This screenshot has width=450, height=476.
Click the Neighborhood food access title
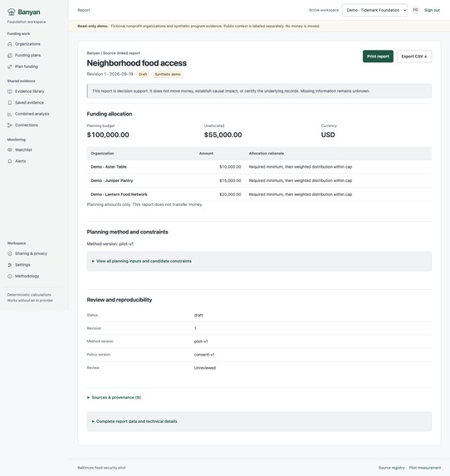(x=136, y=63)
